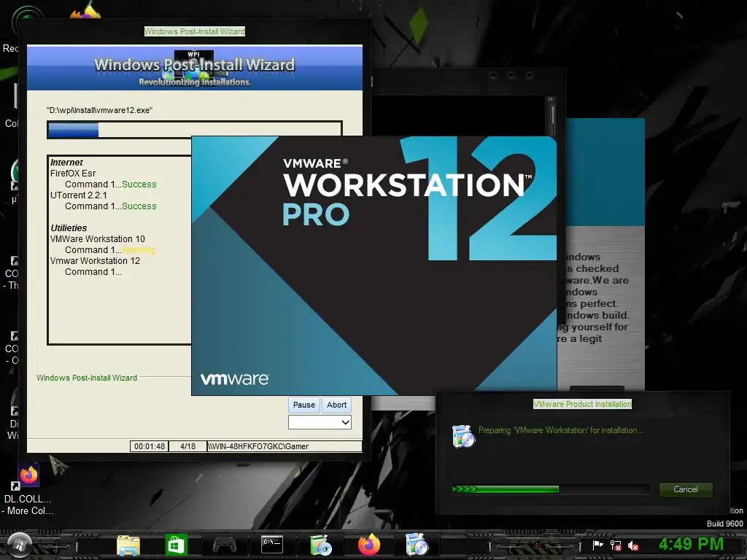Click the \\WIN-48HFKFO7GKC\Gamer status text
747x560 pixels.
(x=258, y=446)
